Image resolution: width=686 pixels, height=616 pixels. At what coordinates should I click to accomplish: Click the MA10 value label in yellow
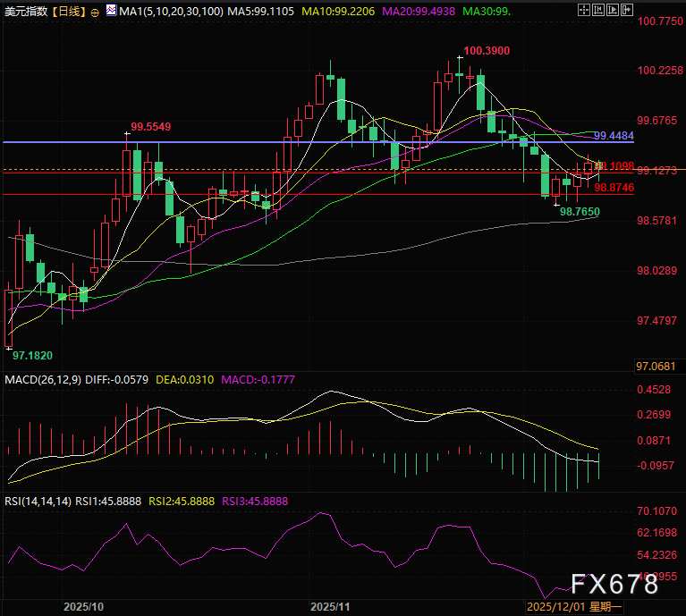[x=340, y=11]
